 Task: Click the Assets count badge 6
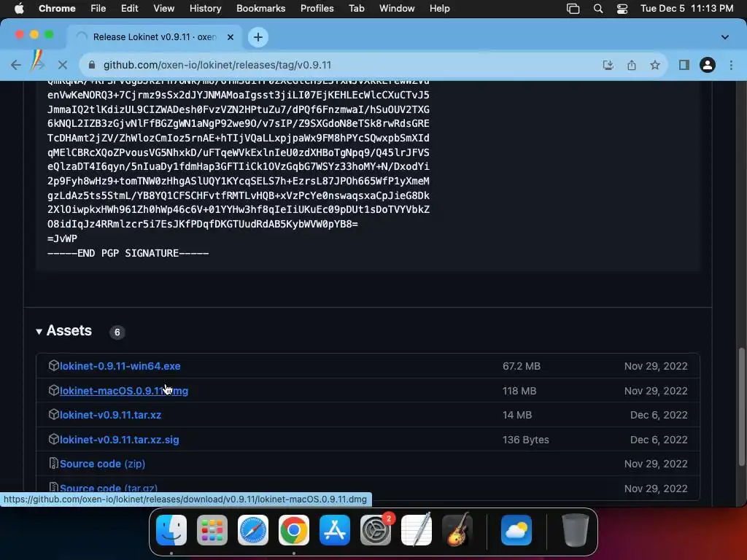click(x=117, y=332)
